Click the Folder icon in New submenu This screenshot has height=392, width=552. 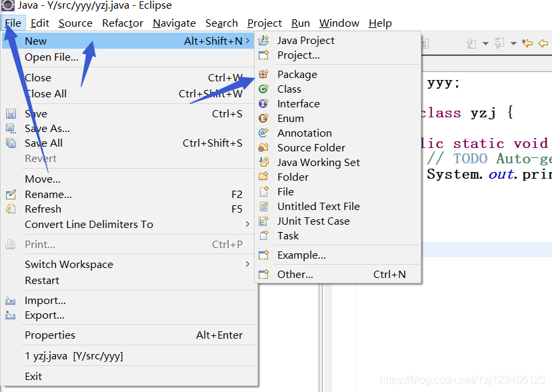click(264, 177)
